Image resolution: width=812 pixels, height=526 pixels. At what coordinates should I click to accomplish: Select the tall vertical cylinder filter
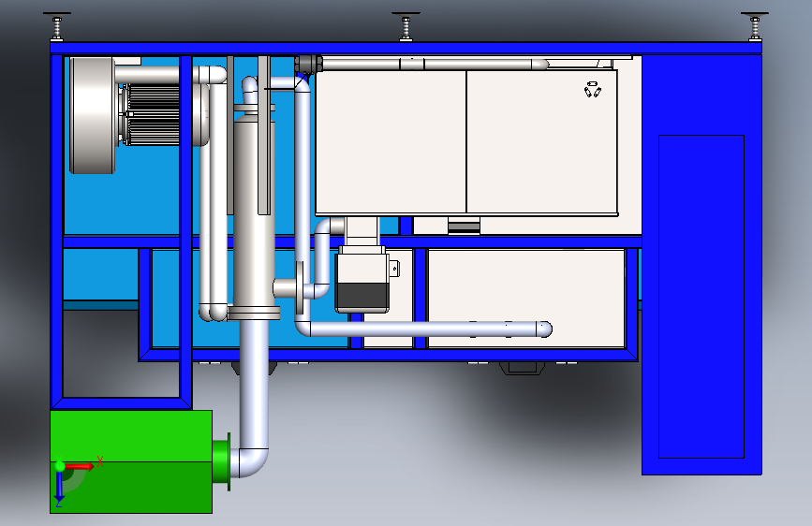tap(254, 212)
